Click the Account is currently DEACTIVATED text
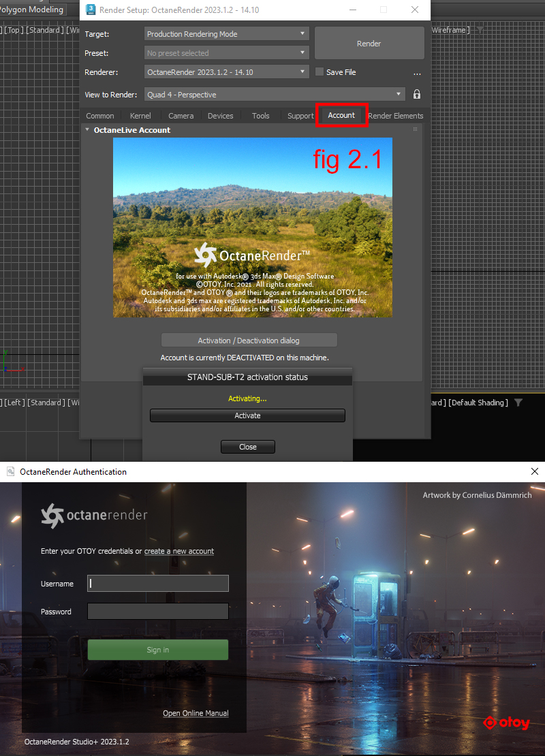545x756 pixels. [x=245, y=358]
